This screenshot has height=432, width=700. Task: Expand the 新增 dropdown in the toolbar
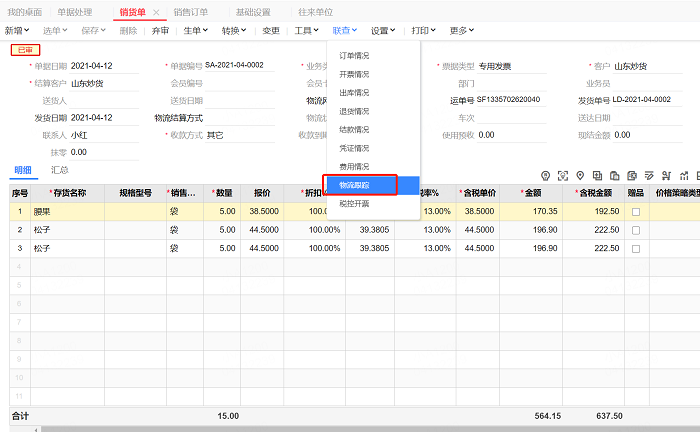tap(17, 31)
